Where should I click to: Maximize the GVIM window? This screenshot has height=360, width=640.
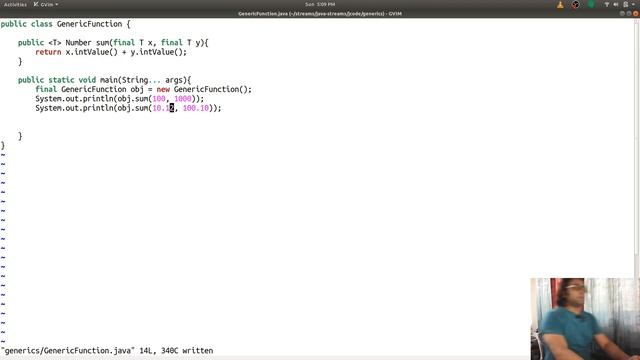[629, 13]
